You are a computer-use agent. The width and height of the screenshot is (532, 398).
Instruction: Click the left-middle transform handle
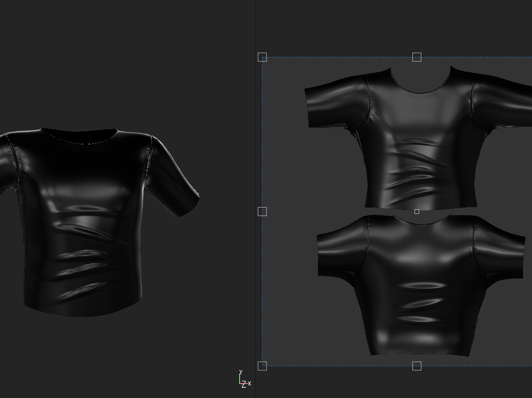pos(262,211)
